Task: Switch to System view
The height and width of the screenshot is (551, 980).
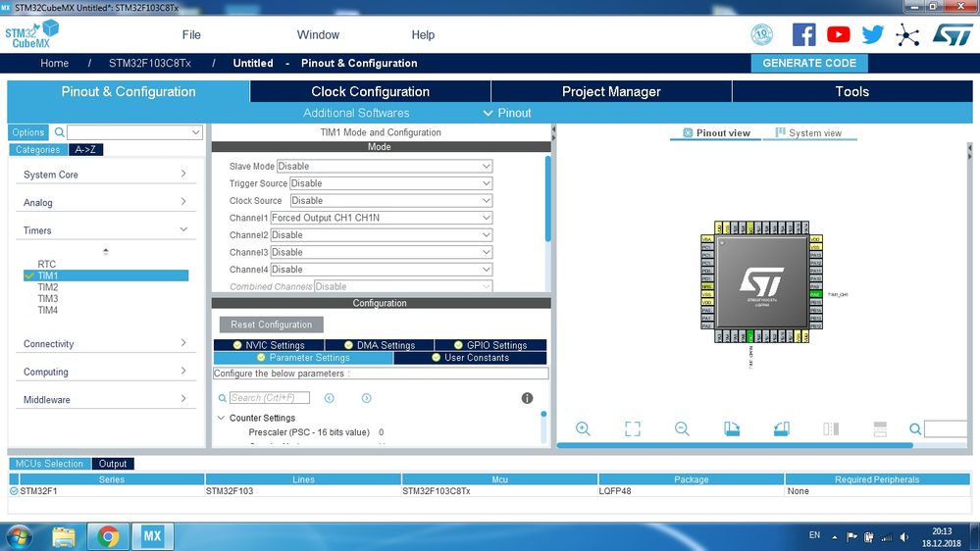Action: tap(808, 133)
